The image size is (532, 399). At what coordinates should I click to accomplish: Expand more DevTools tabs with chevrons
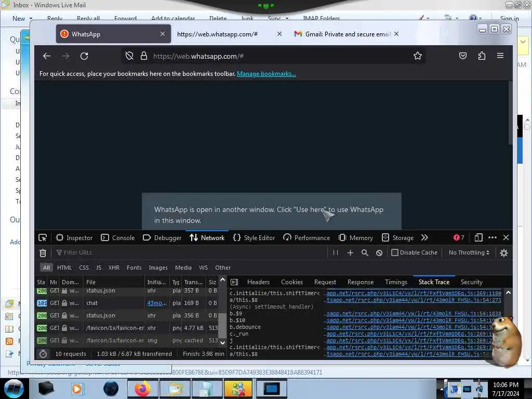pos(424,238)
